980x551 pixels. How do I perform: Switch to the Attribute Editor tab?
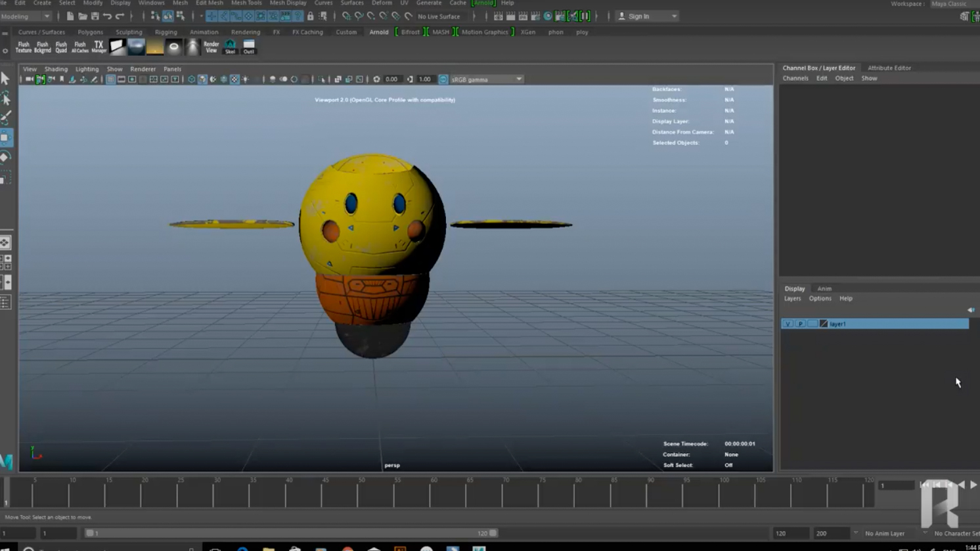click(x=889, y=68)
